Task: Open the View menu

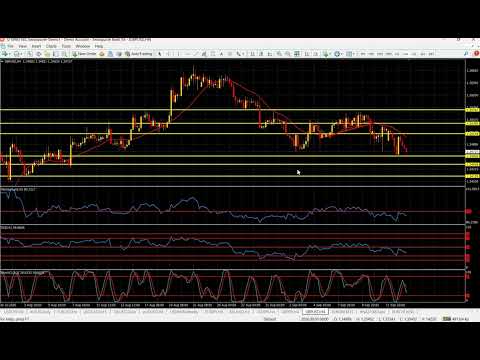Action: [x=23, y=46]
